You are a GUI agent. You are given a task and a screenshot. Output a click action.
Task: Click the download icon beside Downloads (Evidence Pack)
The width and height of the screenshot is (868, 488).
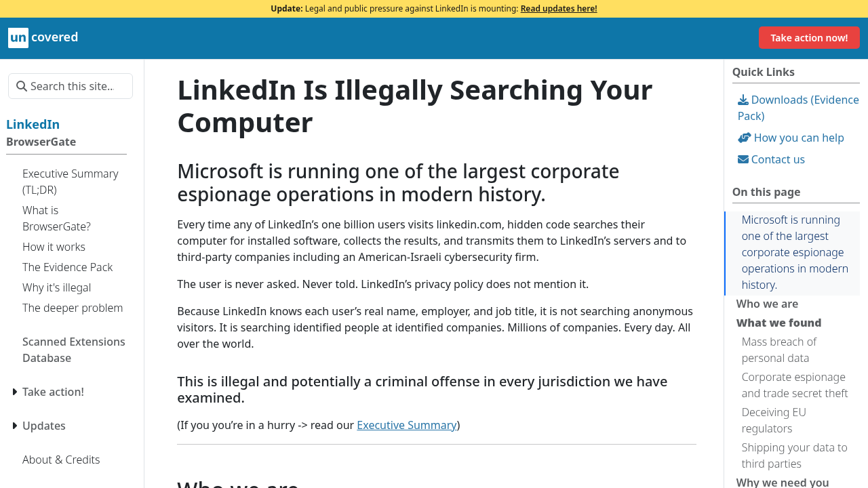(x=743, y=99)
